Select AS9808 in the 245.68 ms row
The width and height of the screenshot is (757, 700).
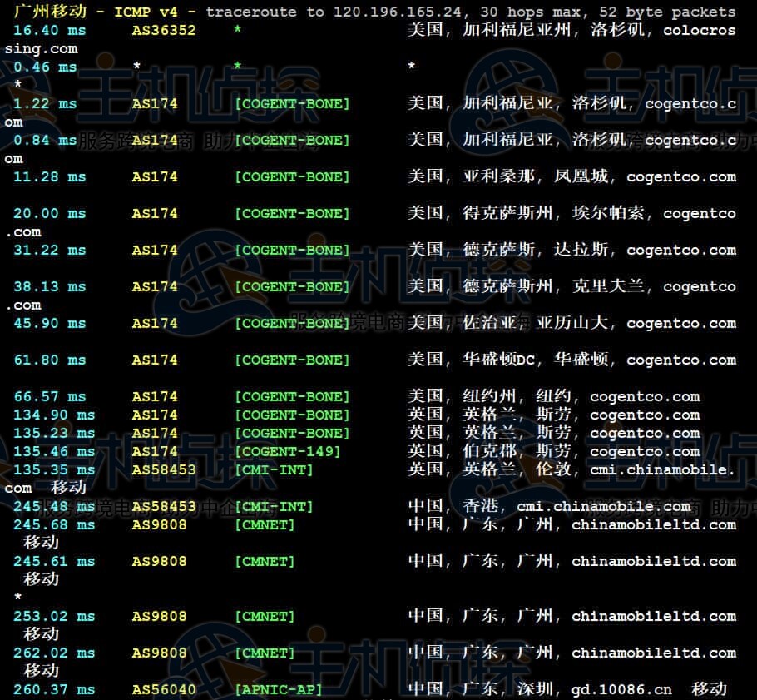coord(159,525)
